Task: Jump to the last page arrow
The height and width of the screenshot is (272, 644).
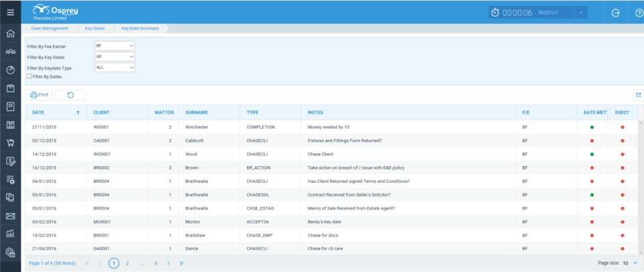Action: (182, 263)
